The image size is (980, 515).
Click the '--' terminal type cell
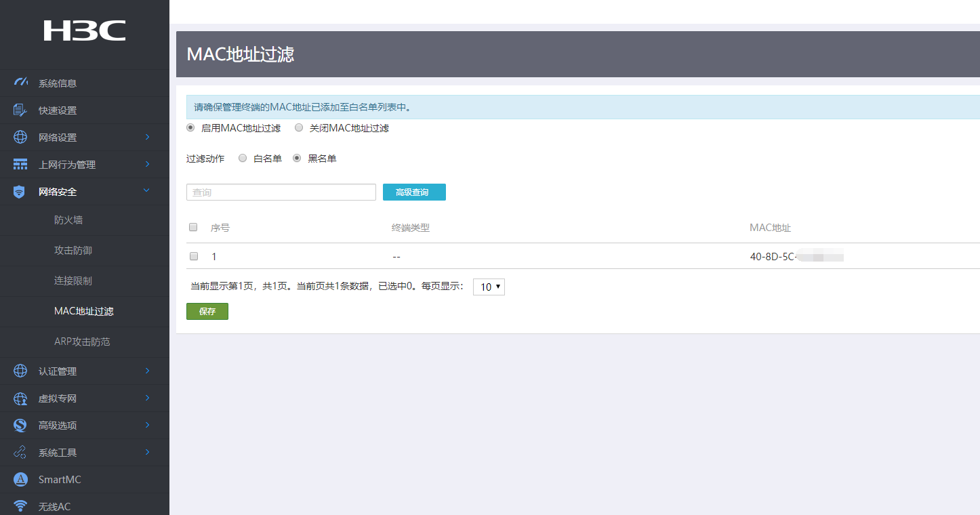click(396, 257)
